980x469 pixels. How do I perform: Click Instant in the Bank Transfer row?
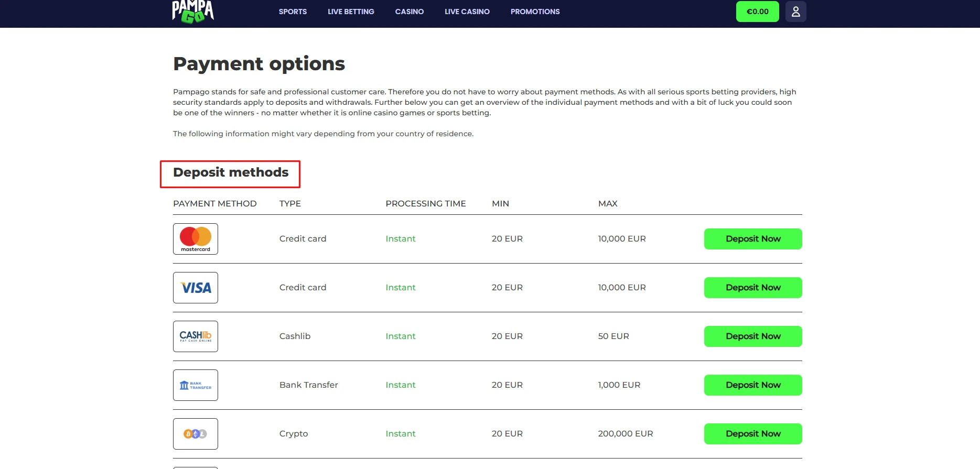pyautogui.click(x=401, y=385)
